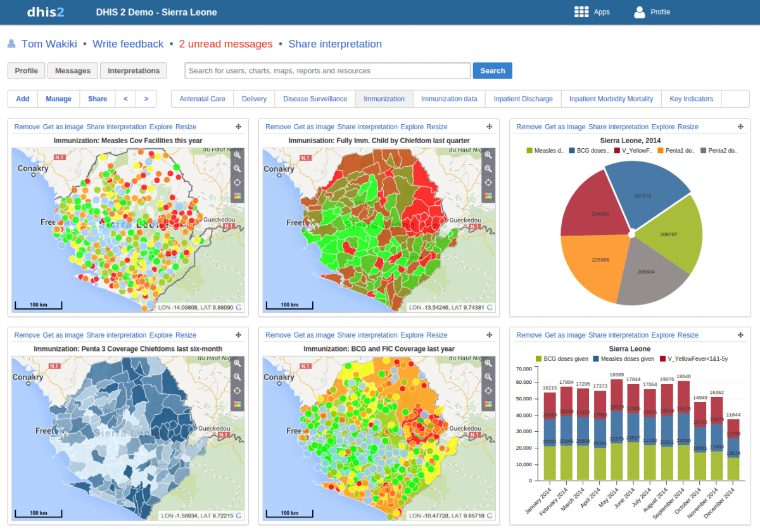Switch to Key Indicators tab

tap(692, 99)
